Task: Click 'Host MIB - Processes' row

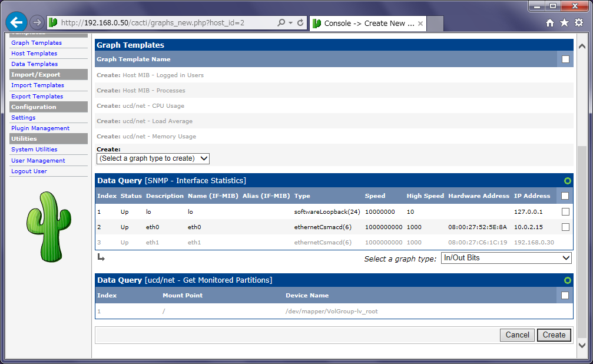Action: (334, 91)
